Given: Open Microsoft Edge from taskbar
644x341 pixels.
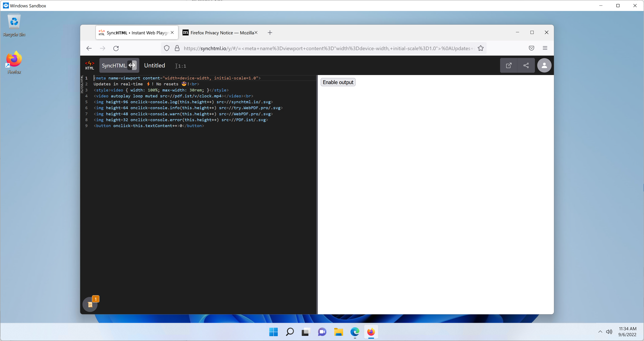Looking at the screenshot, I should click(x=355, y=332).
